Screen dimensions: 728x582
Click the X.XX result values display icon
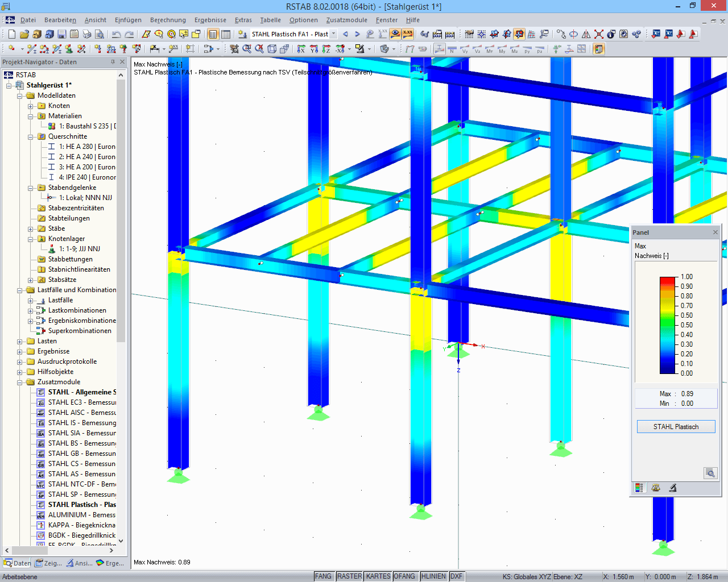(407, 34)
